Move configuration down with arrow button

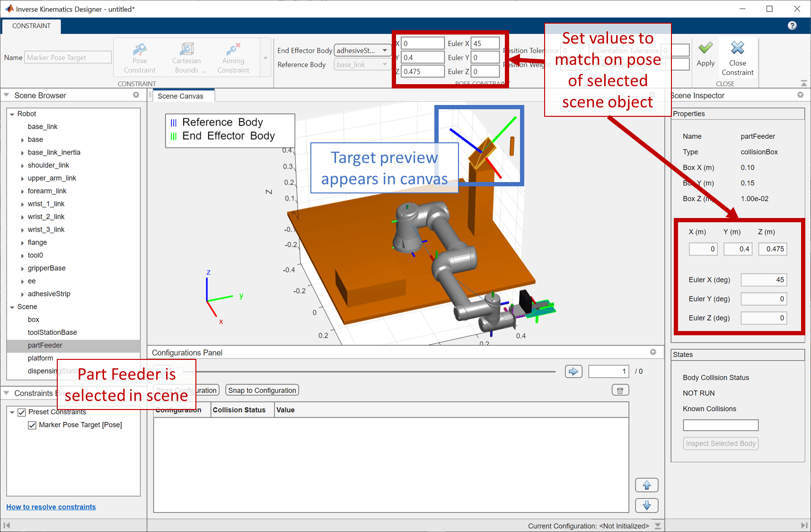(647, 506)
